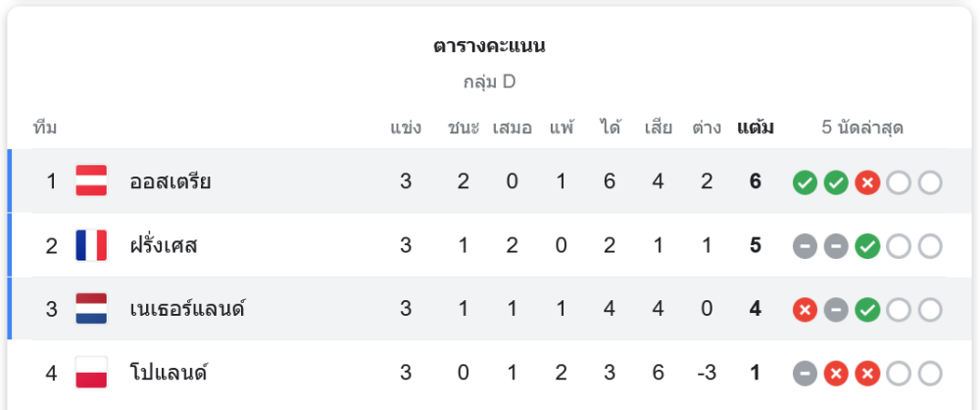
Task: Click Netherlands' gray draw icon
Action: pos(836,310)
